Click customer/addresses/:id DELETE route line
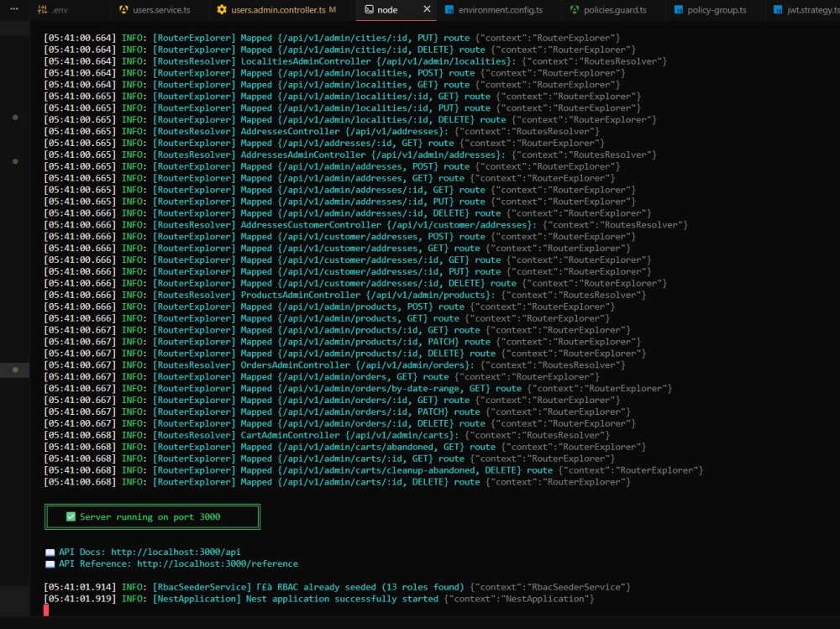The image size is (840, 629). coord(355,283)
